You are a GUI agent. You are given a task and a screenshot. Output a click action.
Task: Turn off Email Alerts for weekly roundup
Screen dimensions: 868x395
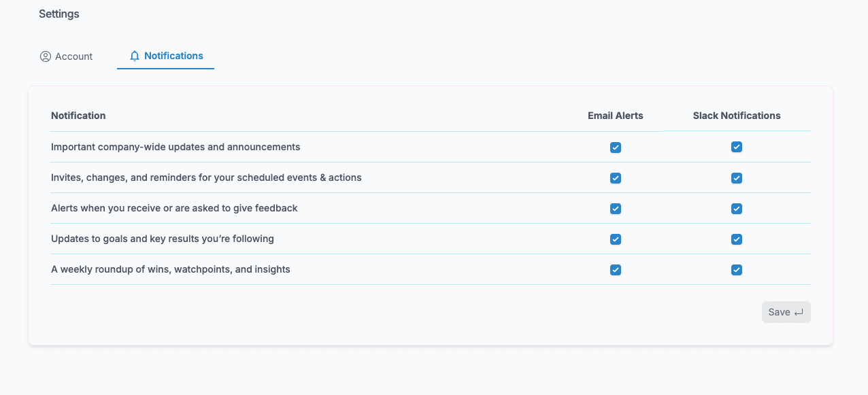616,270
